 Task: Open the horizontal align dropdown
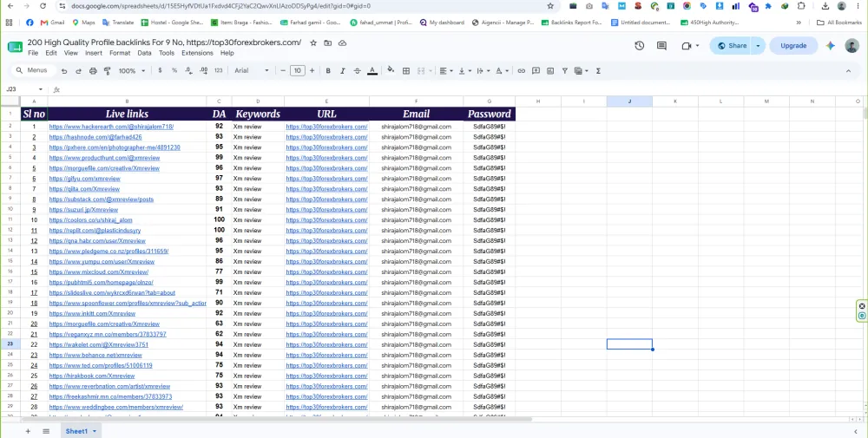pyautogui.click(x=445, y=71)
